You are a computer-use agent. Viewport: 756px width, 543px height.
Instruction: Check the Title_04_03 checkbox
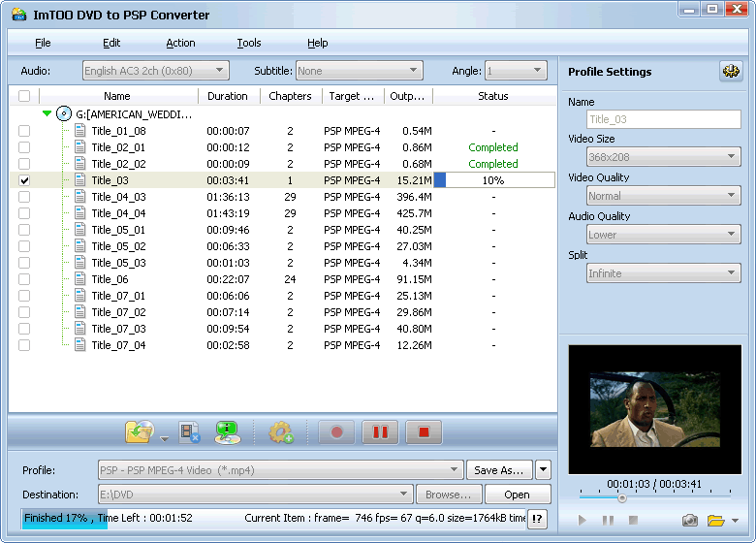point(24,197)
